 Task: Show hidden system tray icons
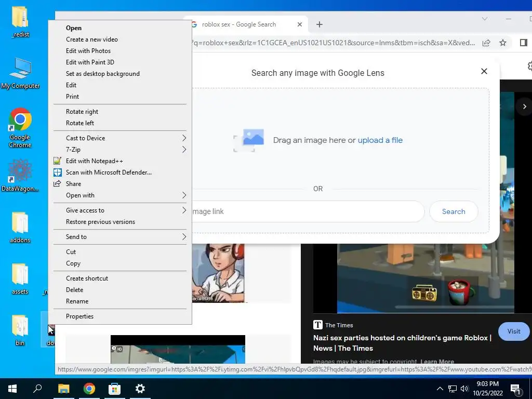point(440,389)
